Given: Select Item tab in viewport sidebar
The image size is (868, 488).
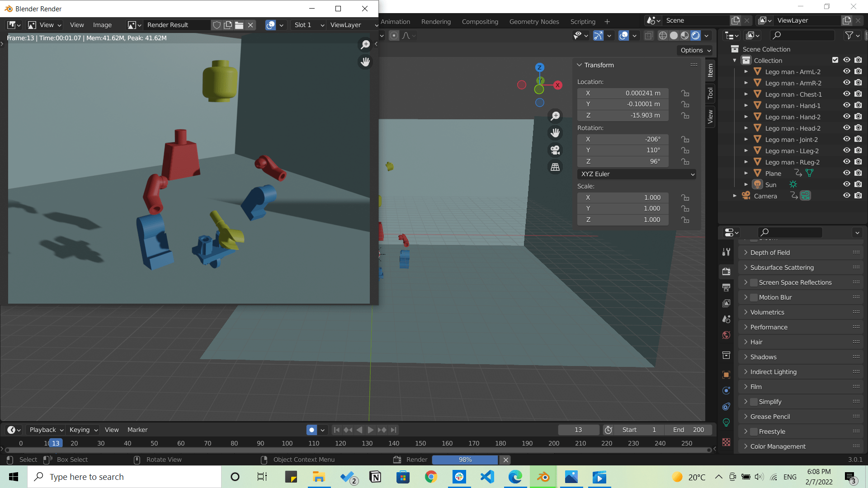Looking at the screenshot, I should pyautogui.click(x=710, y=70).
